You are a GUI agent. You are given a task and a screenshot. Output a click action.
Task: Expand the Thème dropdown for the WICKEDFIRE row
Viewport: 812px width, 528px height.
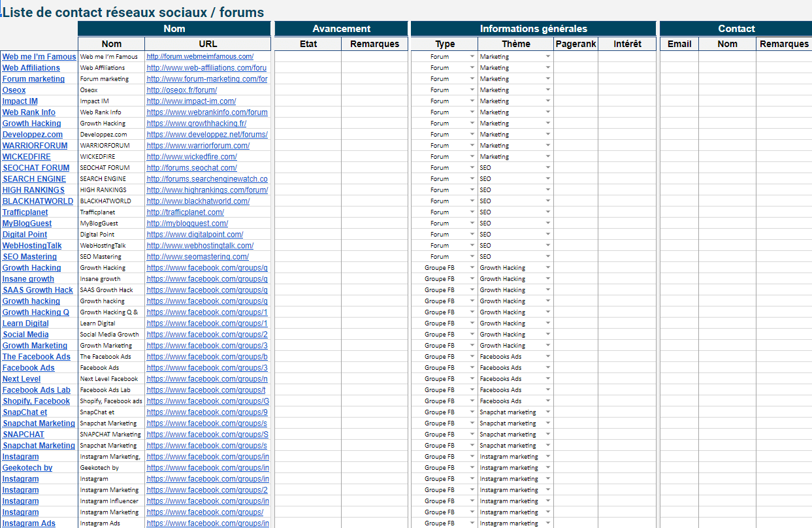[x=548, y=157]
